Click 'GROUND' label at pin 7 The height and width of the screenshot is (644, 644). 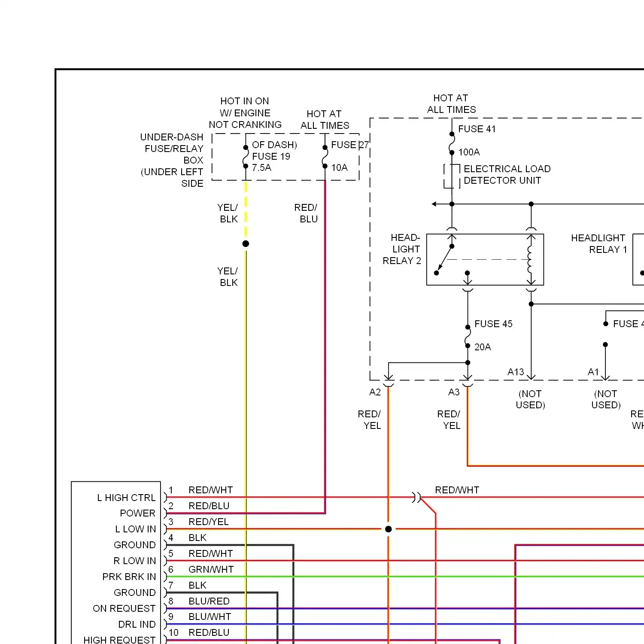click(135, 592)
